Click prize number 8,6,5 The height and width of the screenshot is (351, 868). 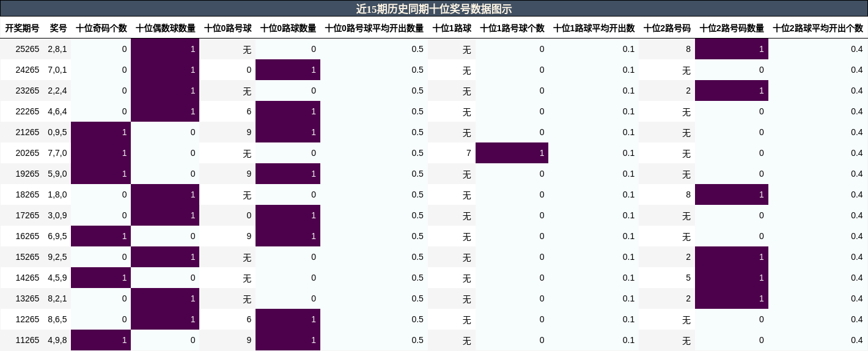[x=57, y=319]
